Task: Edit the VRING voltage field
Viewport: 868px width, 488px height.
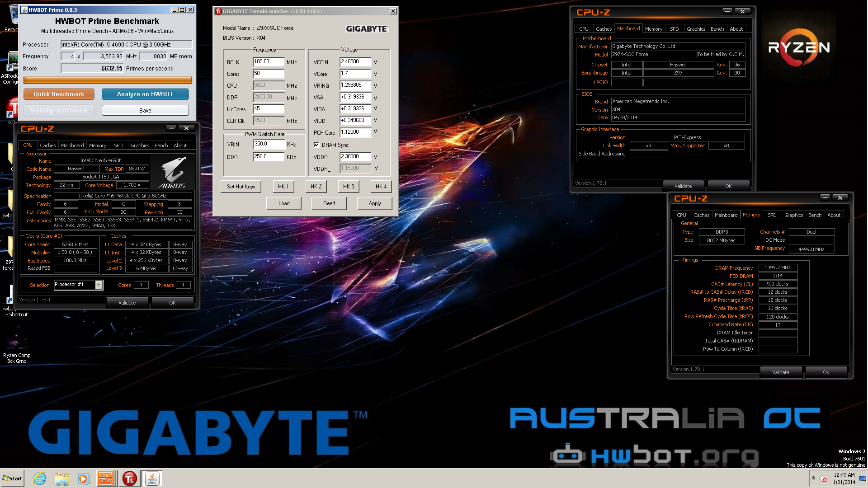Action: (356, 85)
